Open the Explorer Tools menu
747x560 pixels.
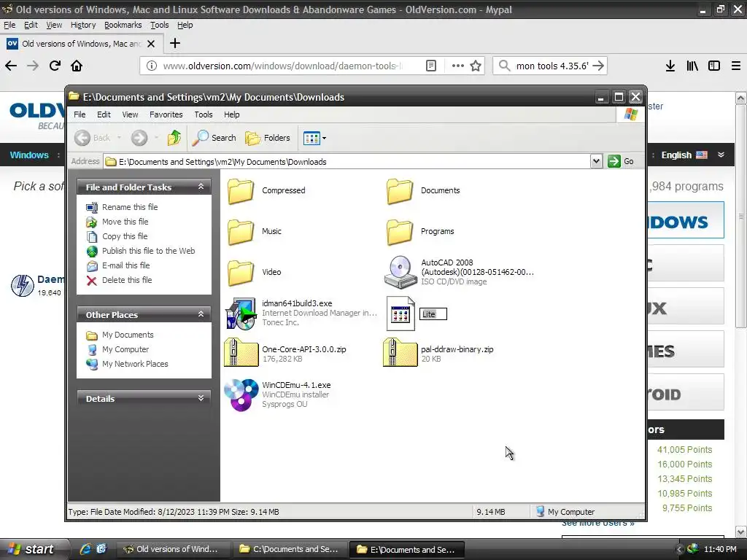pos(203,114)
